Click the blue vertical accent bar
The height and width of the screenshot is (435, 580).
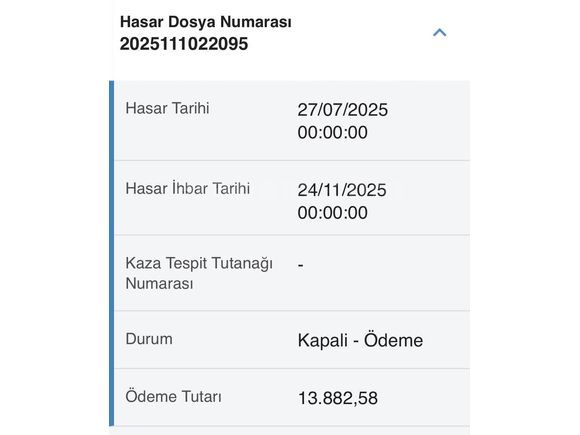[x=112, y=253]
